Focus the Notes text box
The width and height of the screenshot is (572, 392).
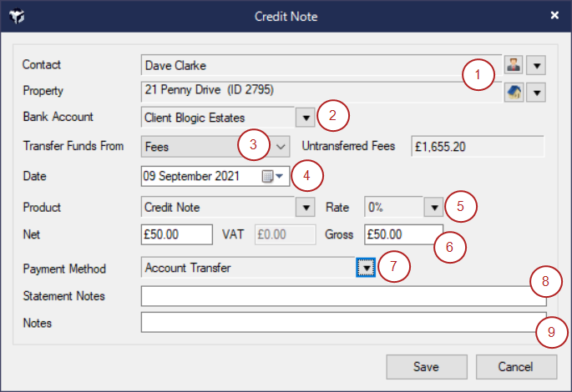pos(334,322)
